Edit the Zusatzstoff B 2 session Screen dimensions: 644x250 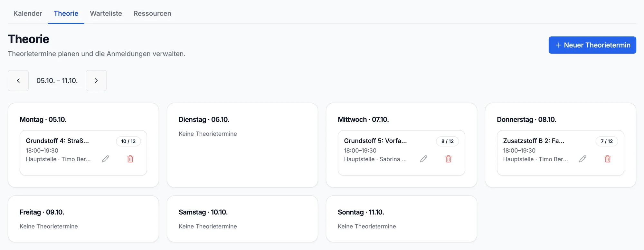tap(582, 159)
